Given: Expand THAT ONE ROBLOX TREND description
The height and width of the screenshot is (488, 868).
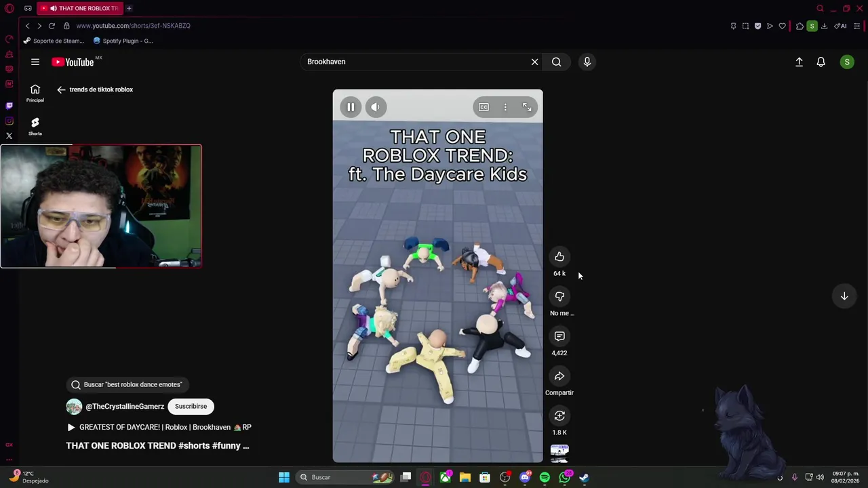Looking at the screenshot, I should pyautogui.click(x=157, y=445).
